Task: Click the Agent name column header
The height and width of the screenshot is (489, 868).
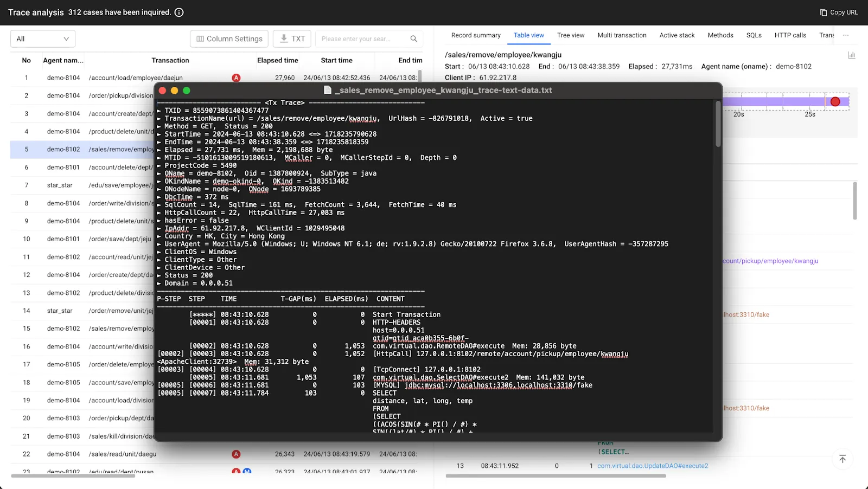Action: pos(63,60)
